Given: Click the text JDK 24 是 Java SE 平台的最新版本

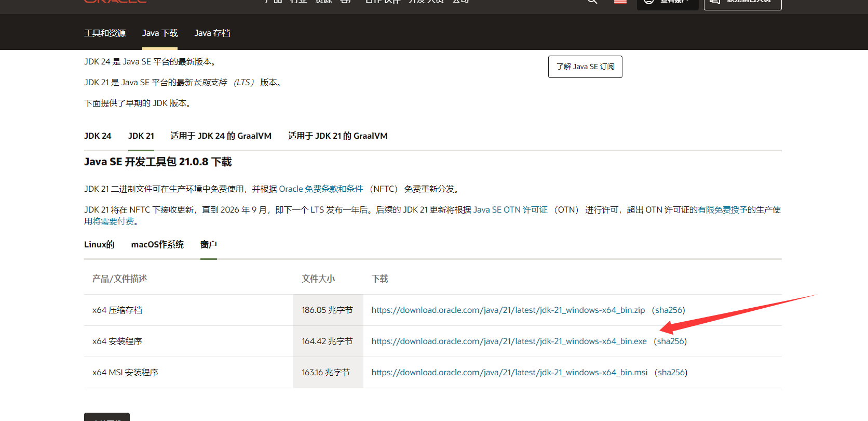Looking at the screenshot, I should (150, 61).
